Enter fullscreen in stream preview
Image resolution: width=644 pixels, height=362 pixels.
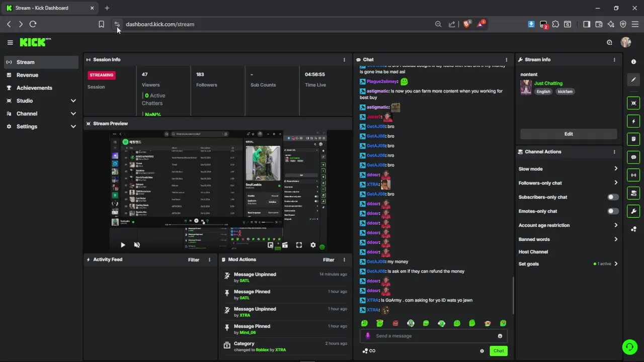point(299,245)
